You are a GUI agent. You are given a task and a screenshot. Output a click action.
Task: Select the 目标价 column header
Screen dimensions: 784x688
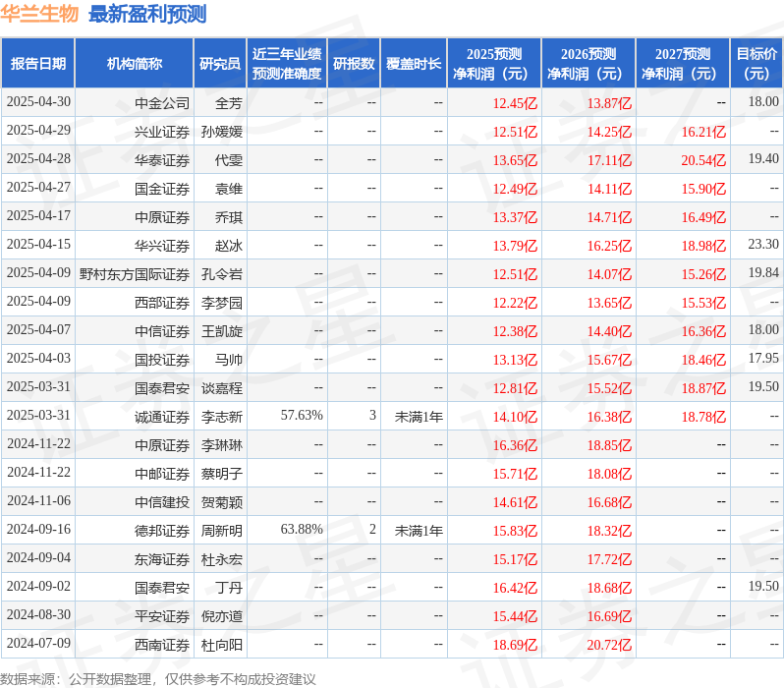(757, 63)
